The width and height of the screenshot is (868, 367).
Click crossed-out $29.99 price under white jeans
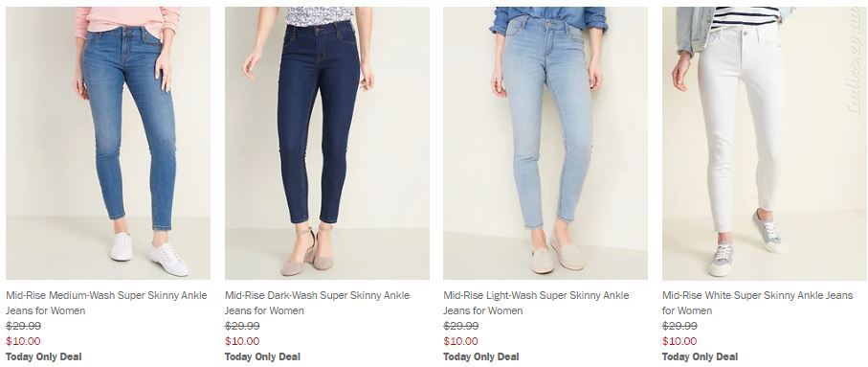pos(679,326)
